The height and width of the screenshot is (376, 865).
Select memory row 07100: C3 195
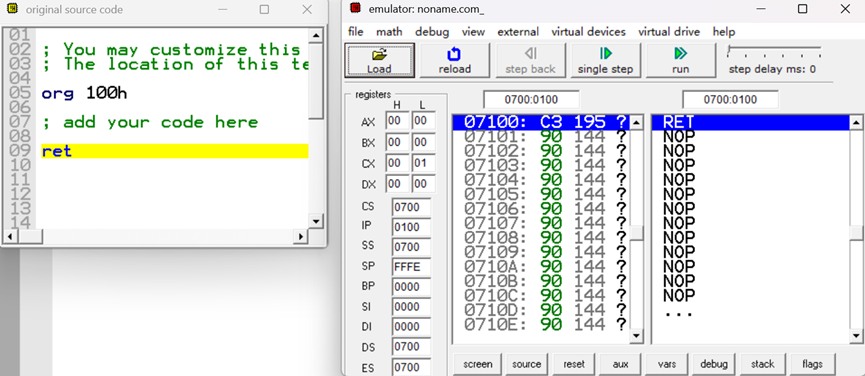[x=541, y=122]
